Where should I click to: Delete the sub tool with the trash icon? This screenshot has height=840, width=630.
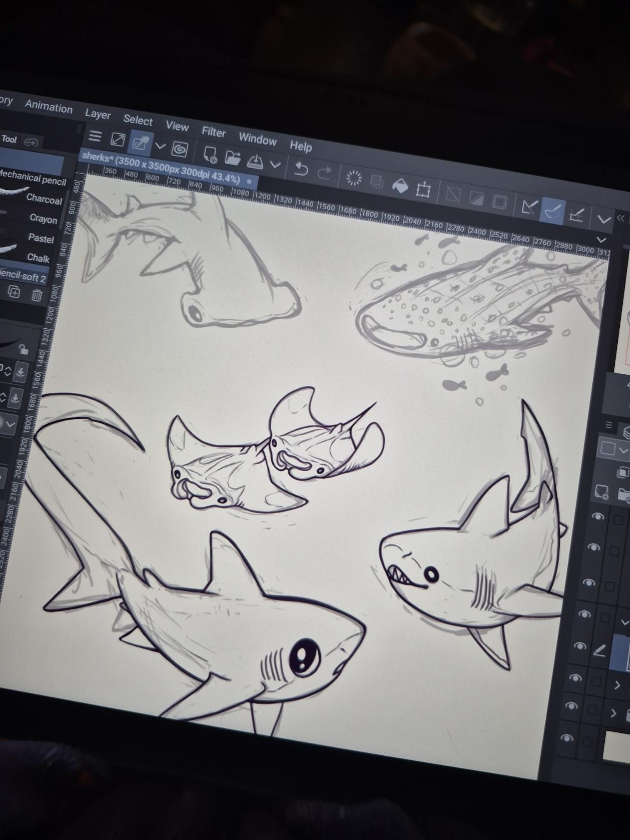pos(37,295)
